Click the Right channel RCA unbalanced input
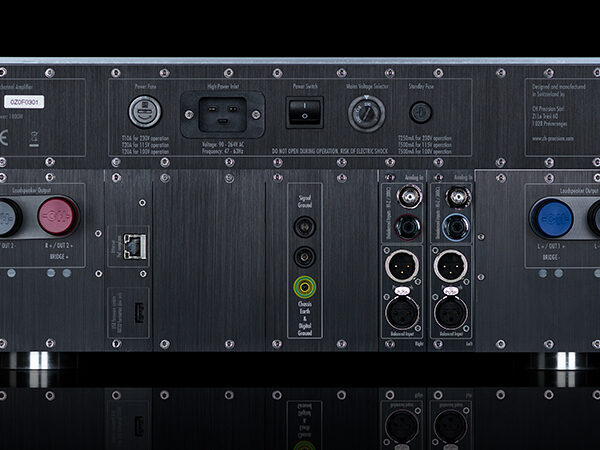Viewport: 600px width, 450px height. click(x=406, y=228)
